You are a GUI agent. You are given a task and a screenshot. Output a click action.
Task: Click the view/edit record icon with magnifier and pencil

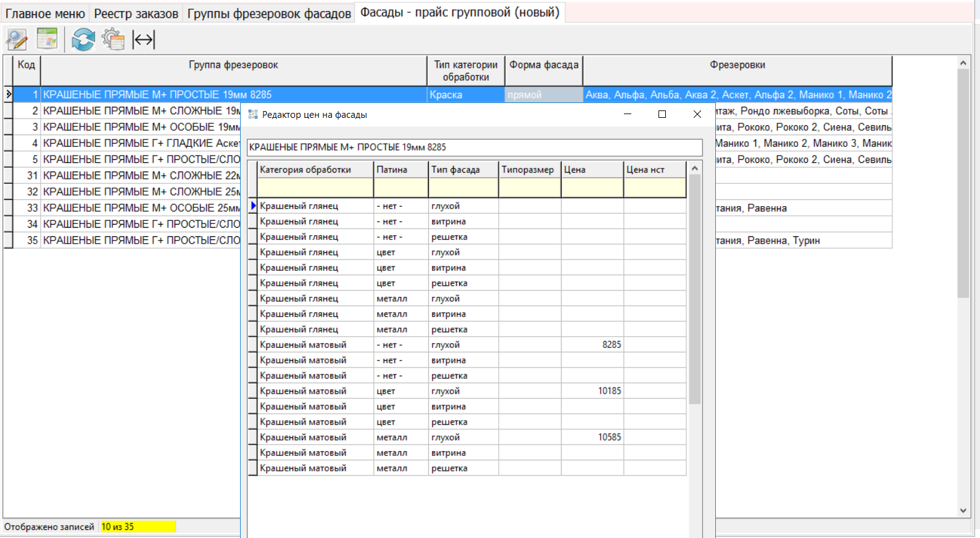point(17,40)
